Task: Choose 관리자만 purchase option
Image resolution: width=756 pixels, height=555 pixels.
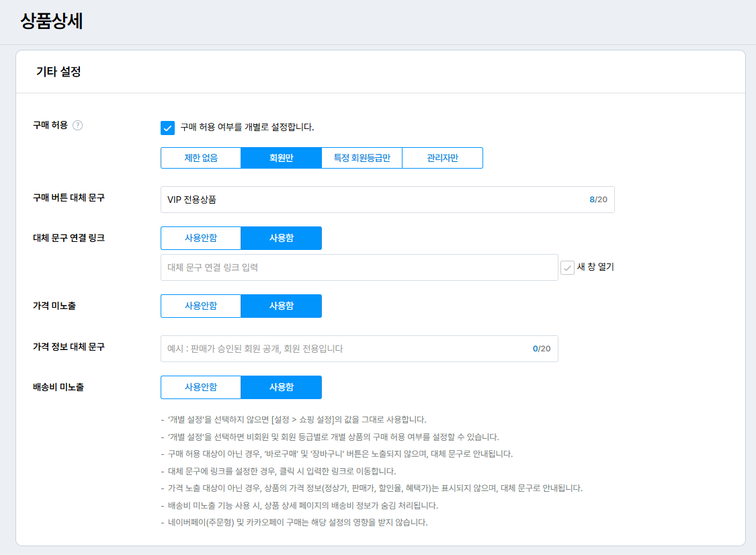Action: tap(442, 159)
